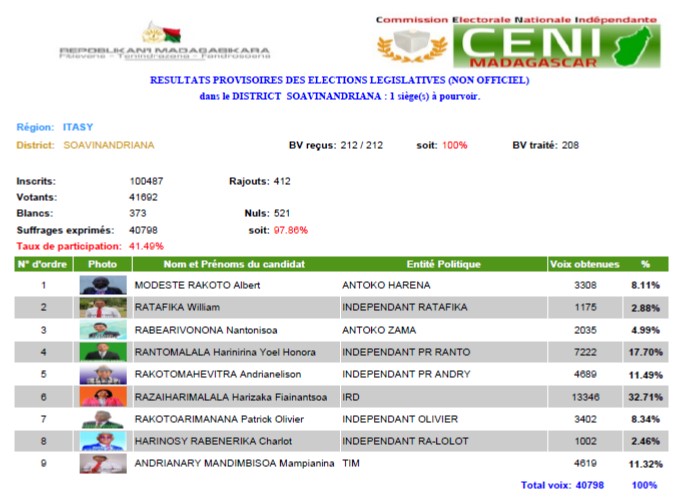This screenshot has height=501, width=685.
Task: Click the participation rate '41.49%'
Action: [146, 246]
